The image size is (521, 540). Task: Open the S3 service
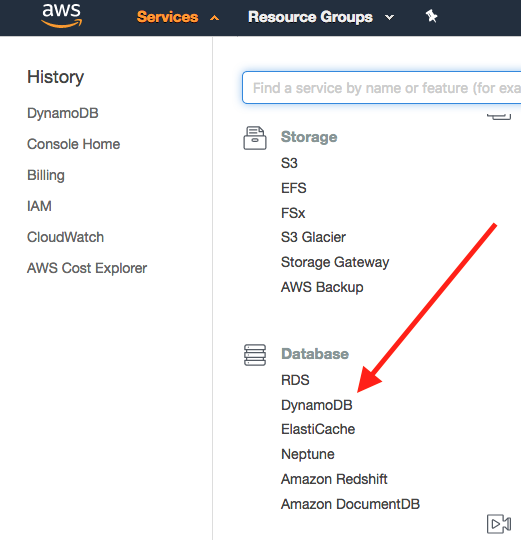point(289,163)
